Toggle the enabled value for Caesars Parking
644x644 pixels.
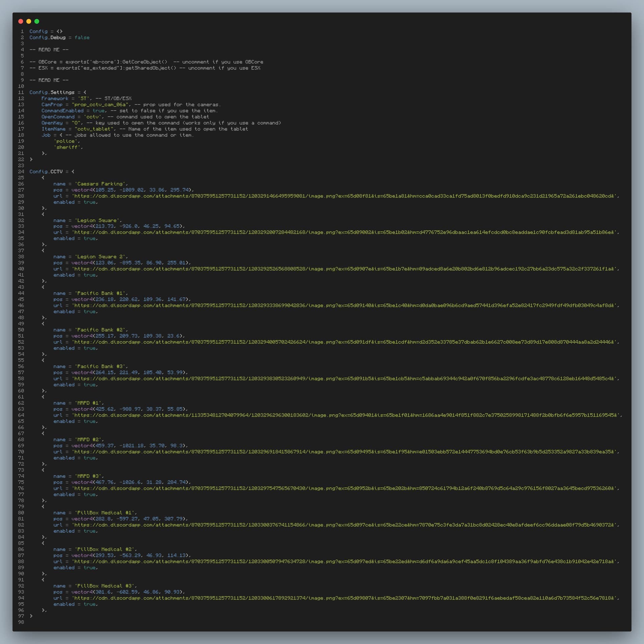[x=90, y=202]
